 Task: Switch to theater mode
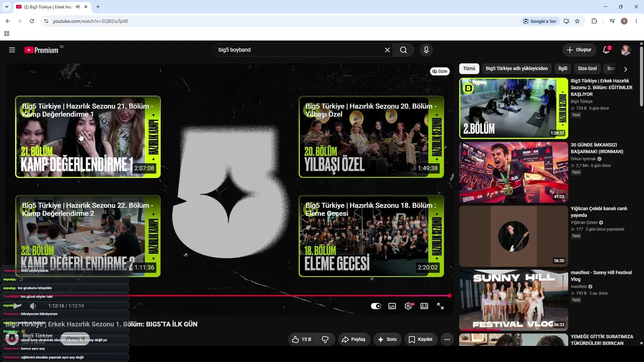(x=424, y=306)
